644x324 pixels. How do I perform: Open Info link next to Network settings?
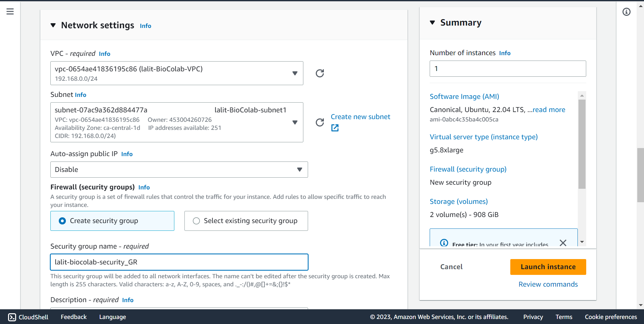pyautogui.click(x=145, y=26)
